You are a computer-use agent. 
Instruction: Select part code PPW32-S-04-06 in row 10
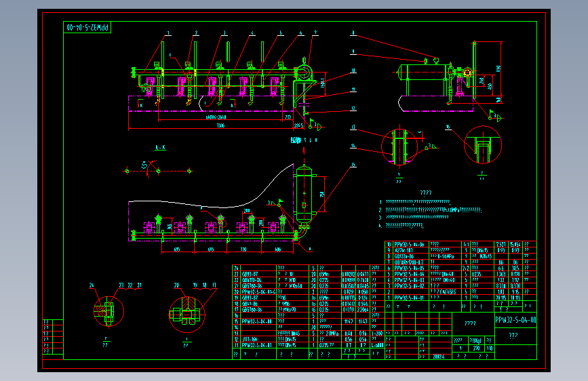point(409,244)
